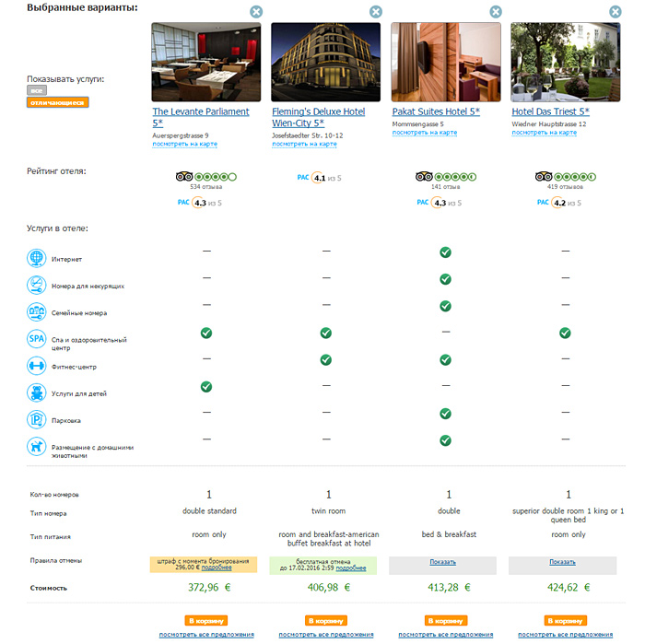Click the 419 reviews count text
This screenshot has width=645, height=644.
(x=565, y=187)
